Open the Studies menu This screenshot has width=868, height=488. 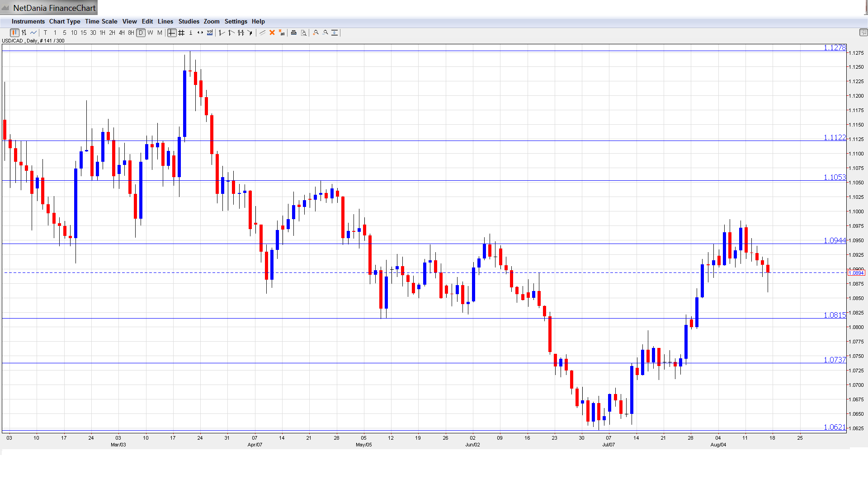[x=189, y=21]
